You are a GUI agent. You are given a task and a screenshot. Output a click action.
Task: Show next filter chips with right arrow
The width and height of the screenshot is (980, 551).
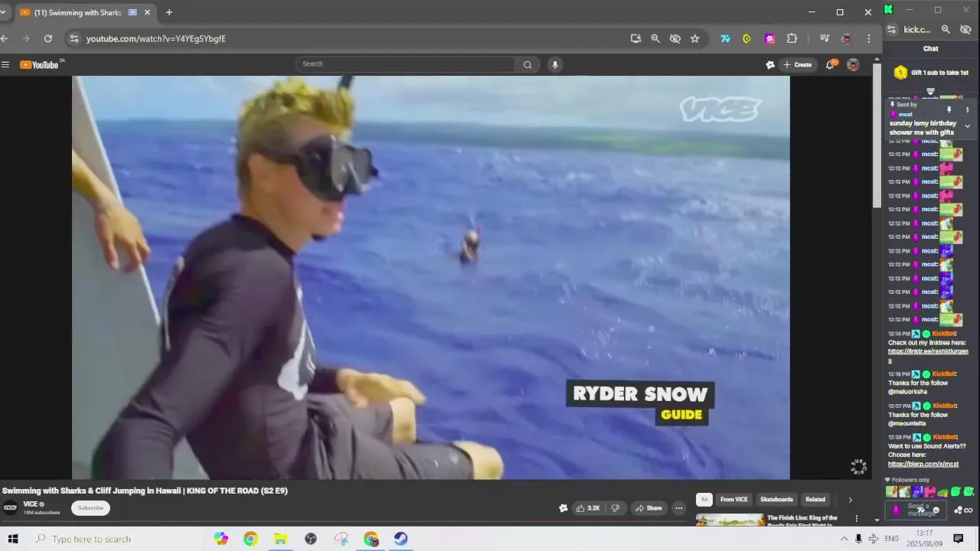pyautogui.click(x=850, y=500)
